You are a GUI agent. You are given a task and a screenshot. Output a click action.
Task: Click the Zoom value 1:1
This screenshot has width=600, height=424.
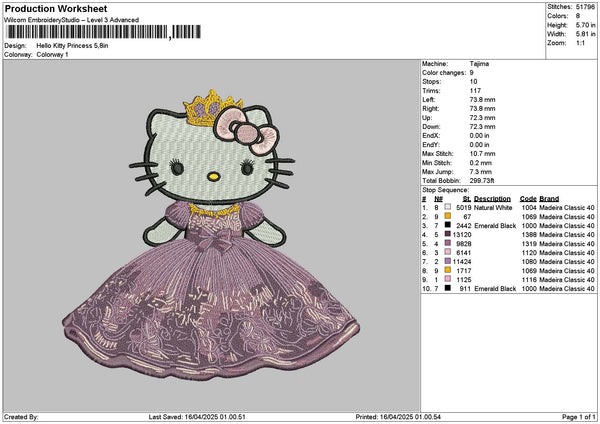(580, 43)
